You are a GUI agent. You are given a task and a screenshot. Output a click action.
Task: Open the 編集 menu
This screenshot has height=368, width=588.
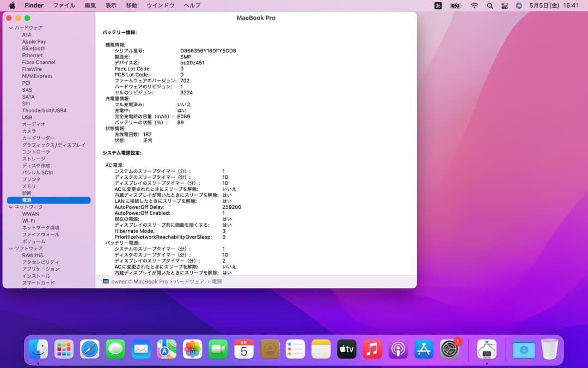click(x=90, y=5)
